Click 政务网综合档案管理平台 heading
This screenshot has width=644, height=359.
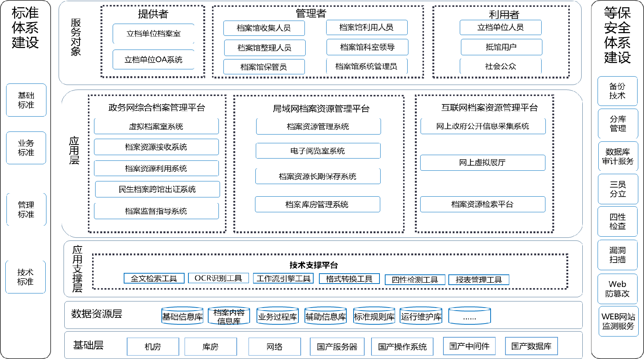pyautogui.click(x=157, y=108)
